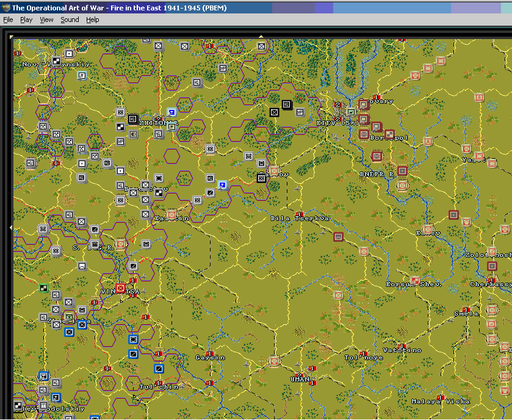Click the Cherkassy town label
The image size is (512, 420).
491,284
